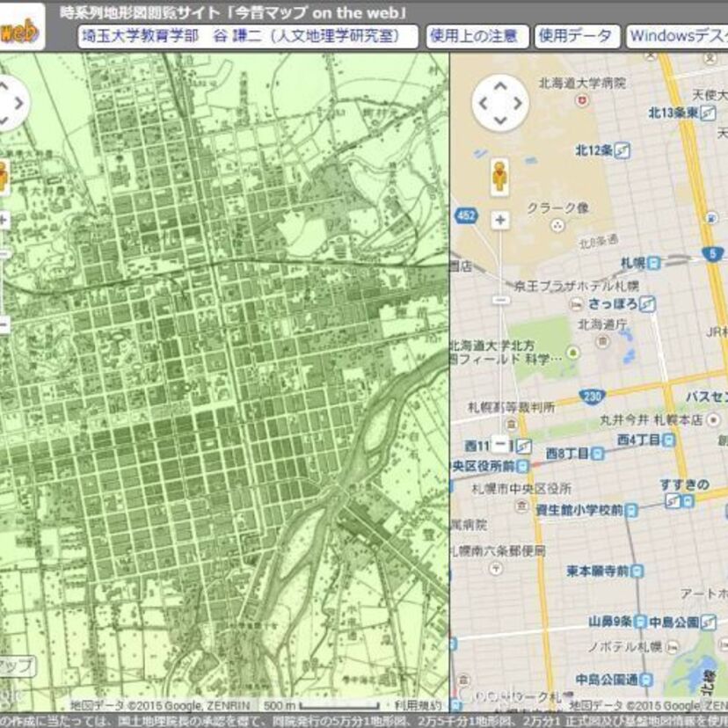Click the Windowsデスク button in header
Image resolution: width=728 pixels, height=728 pixels.
pyautogui.click(x=677, y=36)
